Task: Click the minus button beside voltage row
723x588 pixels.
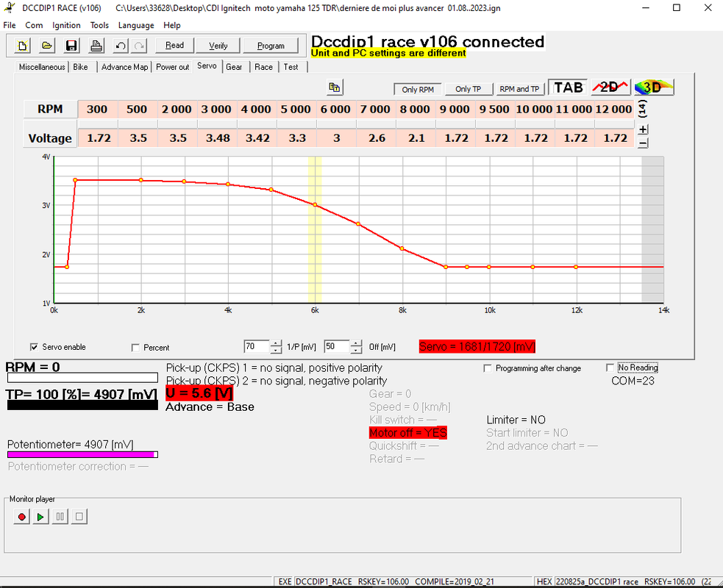Action: click(643, 143)
